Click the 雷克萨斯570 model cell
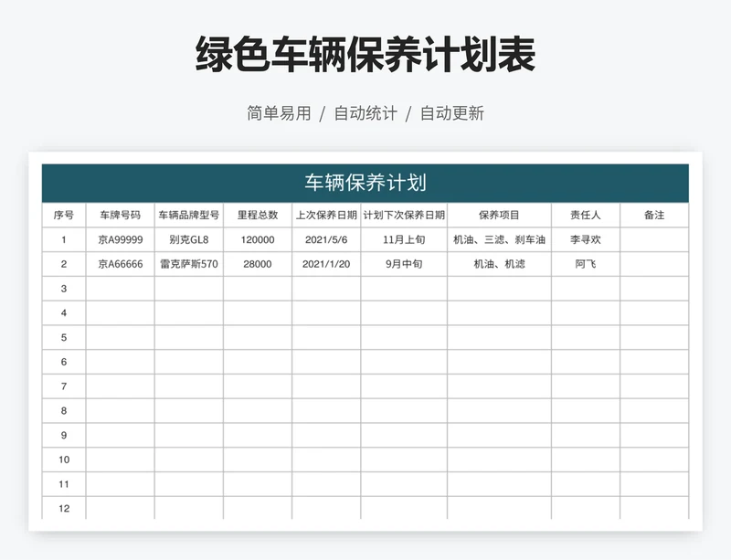 click(189, 264)
